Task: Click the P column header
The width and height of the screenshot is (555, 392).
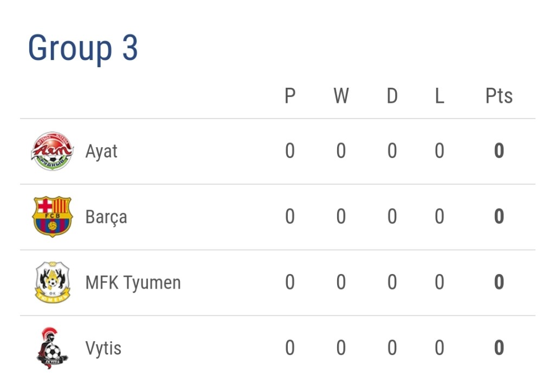Action: [290, 96]
